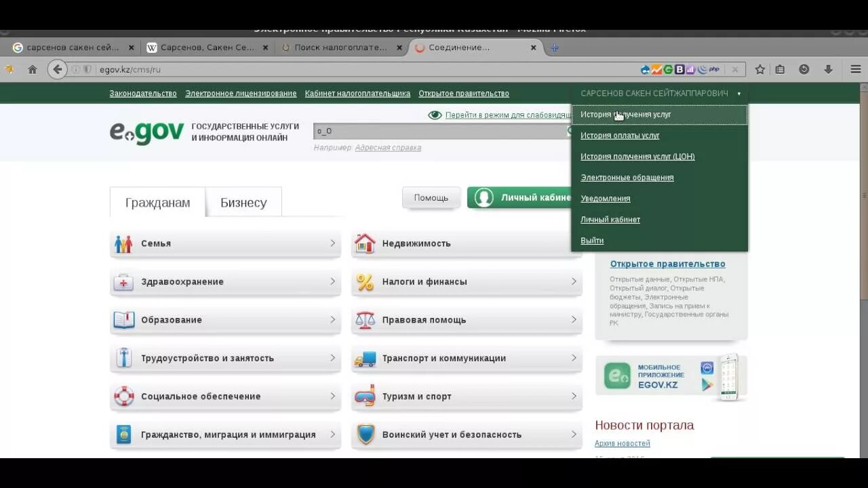Screen dimensions: 868x488
Task: Click the Трудоустройство tie icon
Action: tap(123, 358)
